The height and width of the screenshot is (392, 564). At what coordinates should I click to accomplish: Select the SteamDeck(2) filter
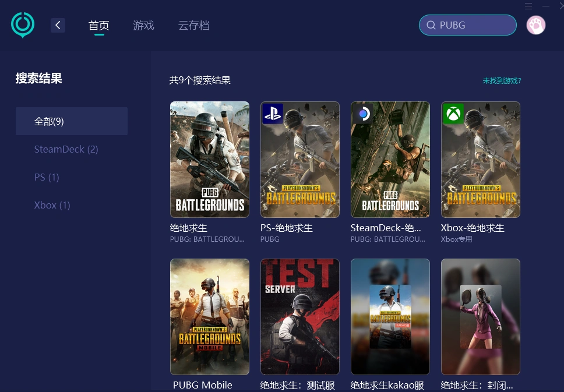point(66,149)
